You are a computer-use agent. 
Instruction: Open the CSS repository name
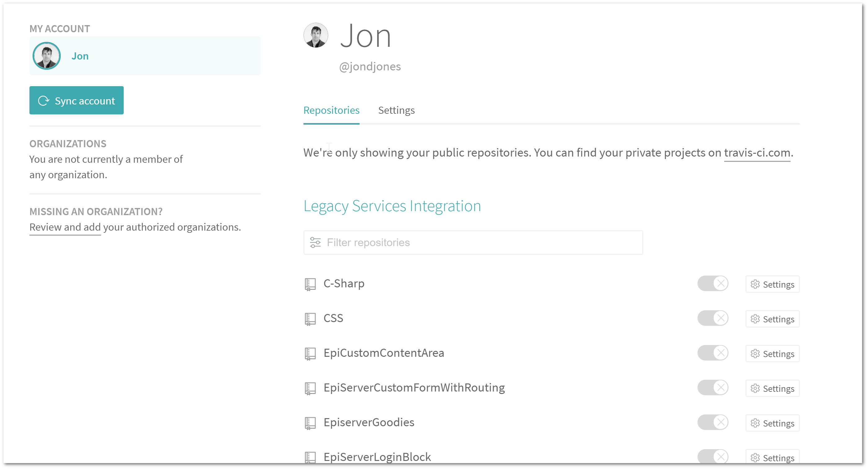coord(333,318)
